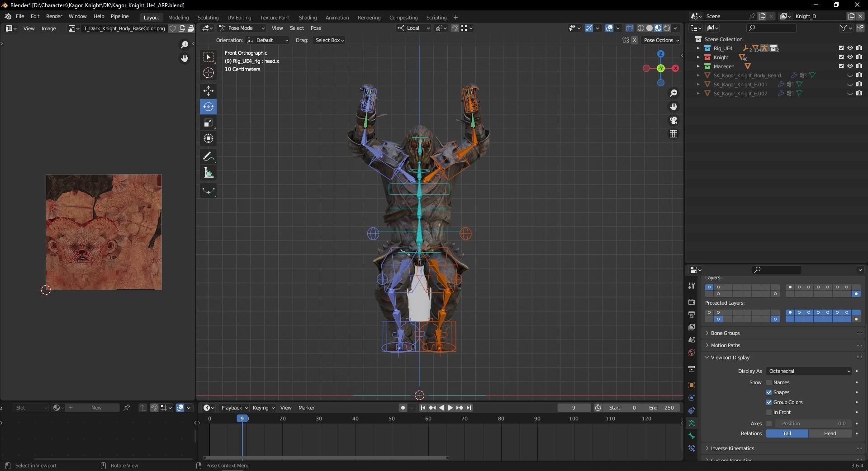868x471 pixels.
Task: Switch to the Animation workspace tab
Action: click(x=337, y=18)
